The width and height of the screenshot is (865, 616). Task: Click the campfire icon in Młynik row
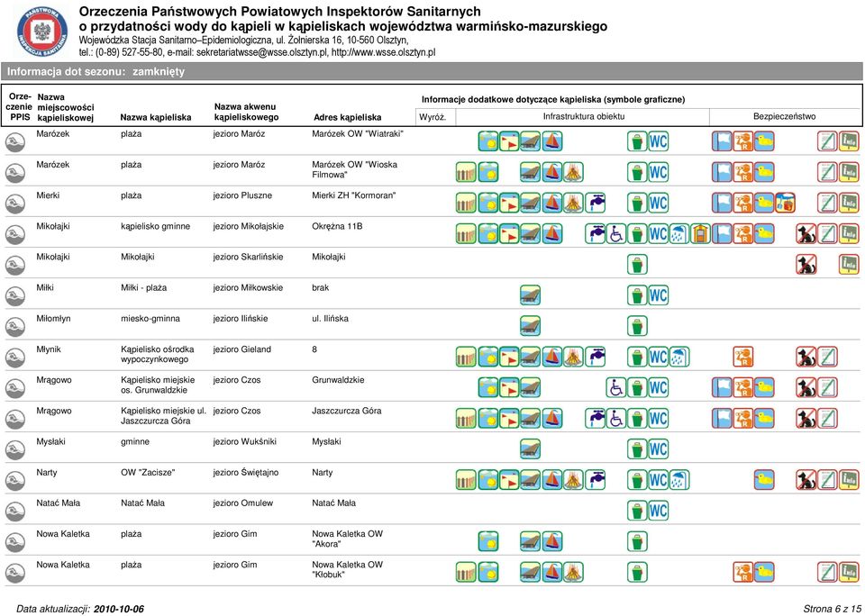(x=574, y=357)
